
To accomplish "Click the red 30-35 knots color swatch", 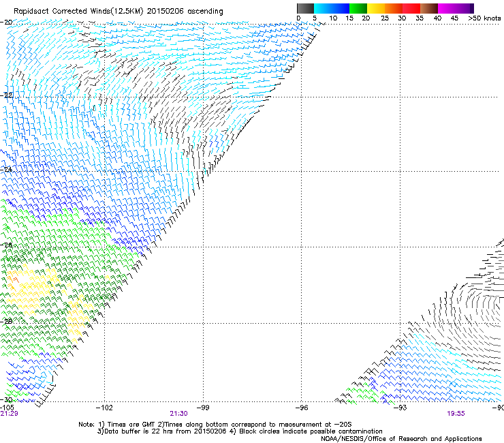I will click(411, 8).
